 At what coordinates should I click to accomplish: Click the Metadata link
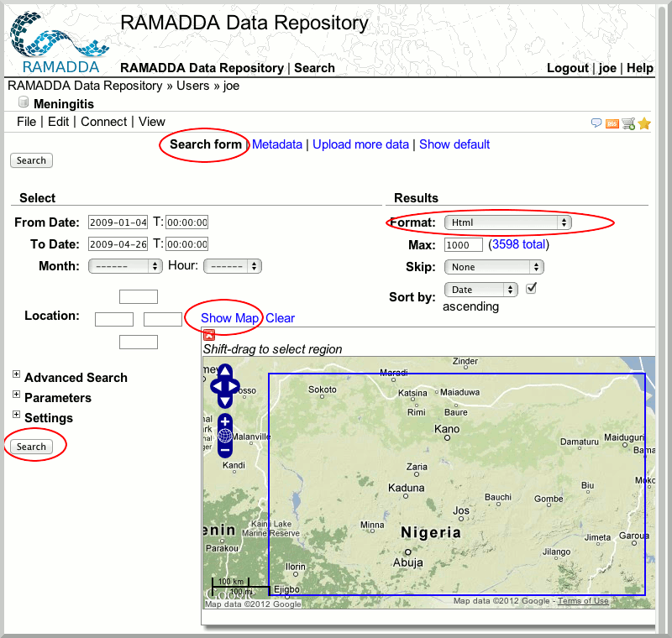[x=276, y=144]
